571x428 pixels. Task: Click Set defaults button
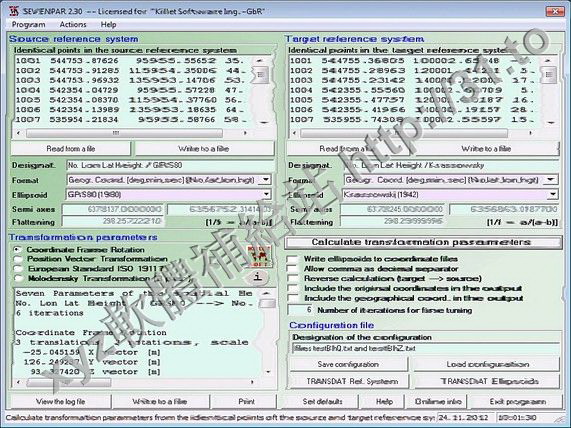tap(323, 401)
